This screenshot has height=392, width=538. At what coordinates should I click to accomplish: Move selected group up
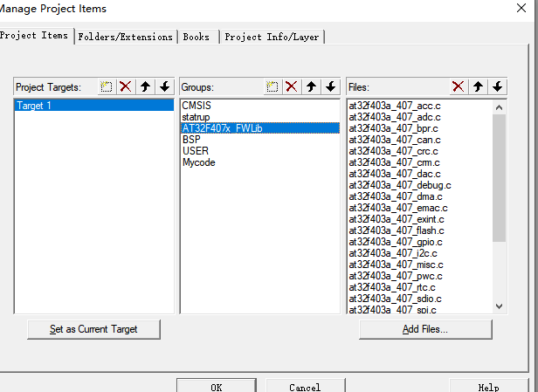point(311,86)
